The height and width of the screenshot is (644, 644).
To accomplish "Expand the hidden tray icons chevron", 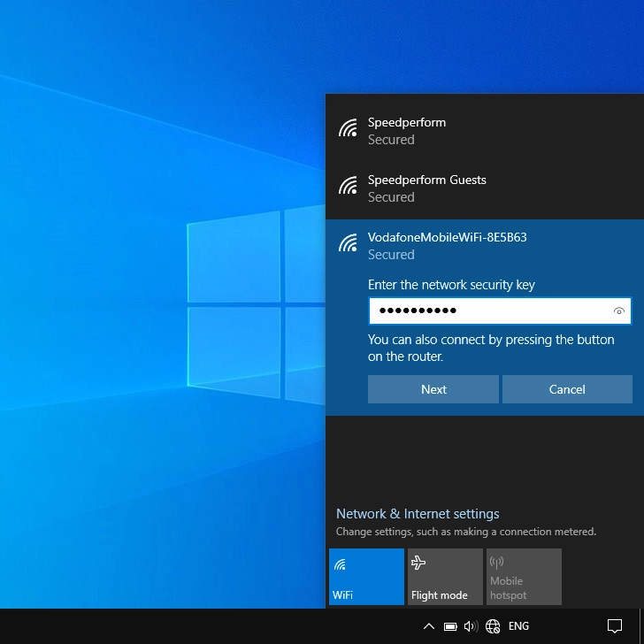I will point(429,626).
